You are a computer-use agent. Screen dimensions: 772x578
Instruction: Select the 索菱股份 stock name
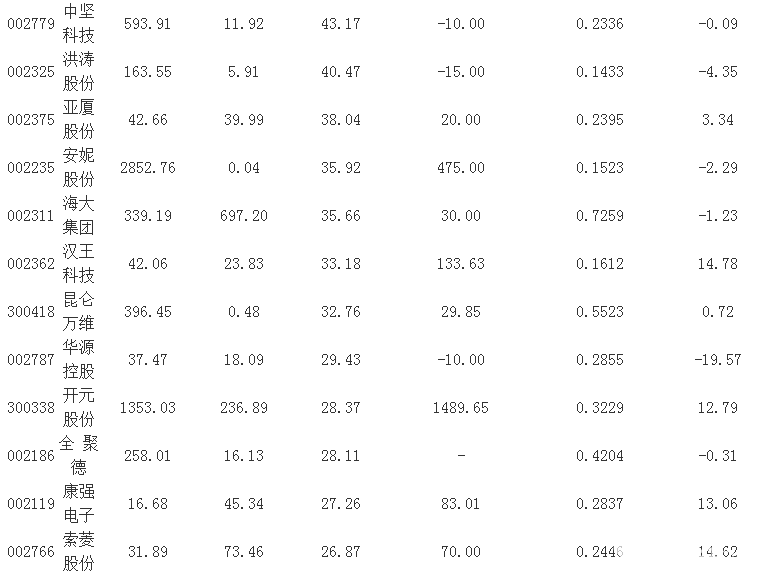(79, 552)
